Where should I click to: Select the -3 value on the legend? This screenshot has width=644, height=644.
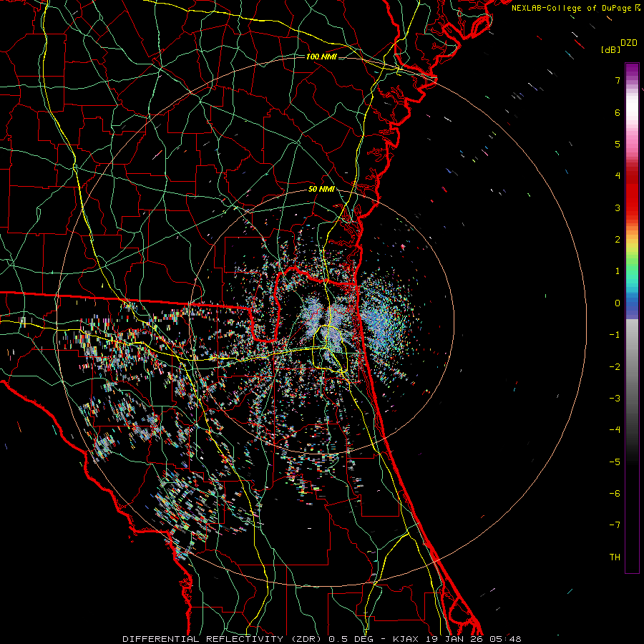point(615,398)
